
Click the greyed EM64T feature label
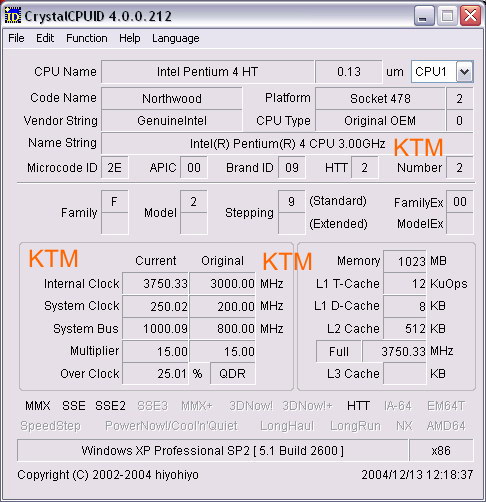(446, 406)
